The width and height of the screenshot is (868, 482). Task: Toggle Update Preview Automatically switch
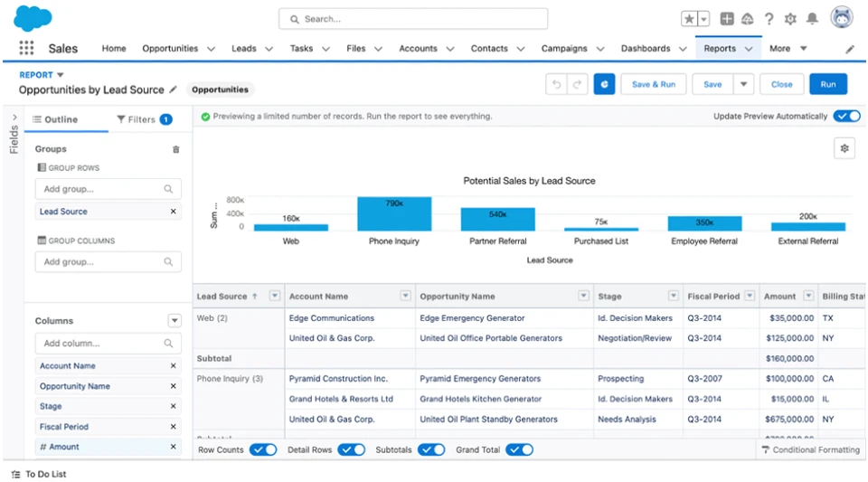coord(847,117)
